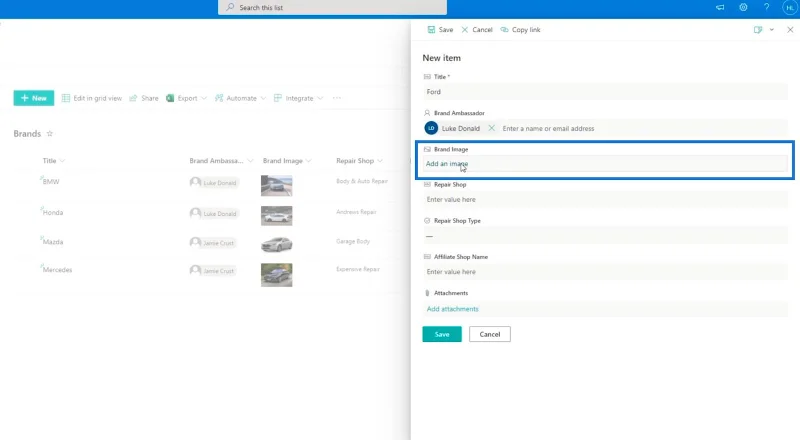Expand the form options chevron
The height and width of the screenshot is (440, 800).
click(771, 30)
